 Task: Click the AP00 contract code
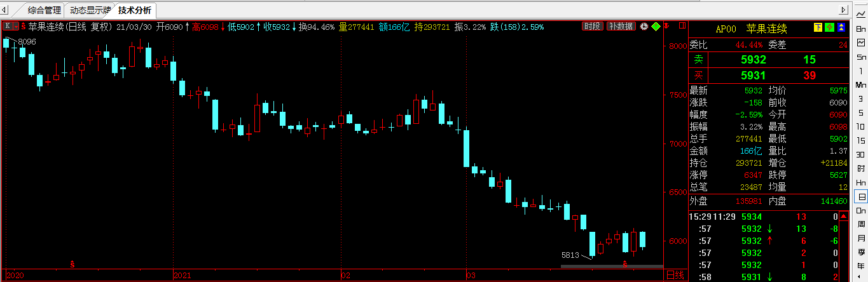(726, 29)
